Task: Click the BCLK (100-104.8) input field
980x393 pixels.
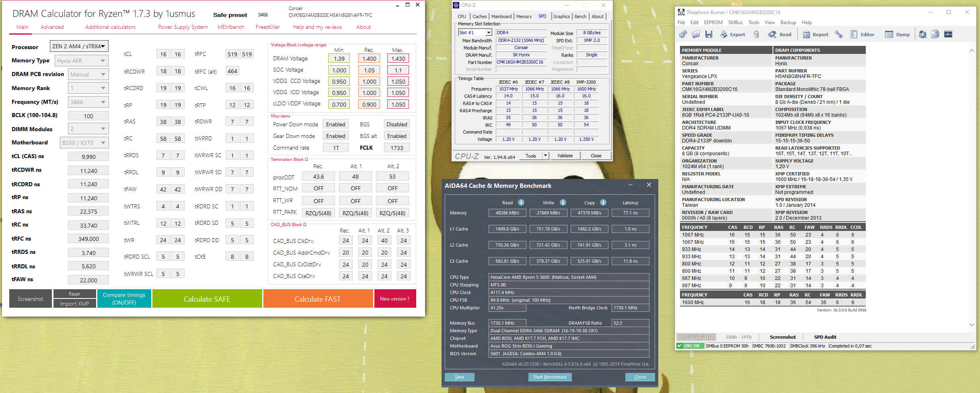Action: coord(88,116)
